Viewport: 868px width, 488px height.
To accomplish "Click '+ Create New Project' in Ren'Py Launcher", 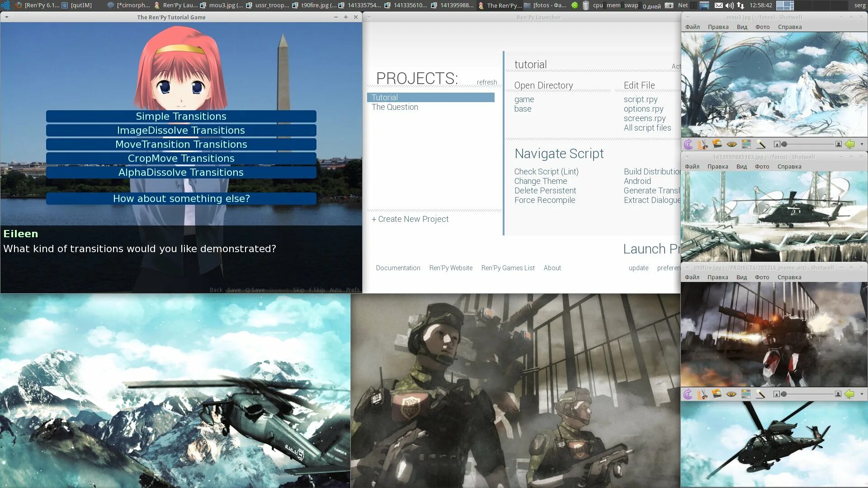I will 411,219.
